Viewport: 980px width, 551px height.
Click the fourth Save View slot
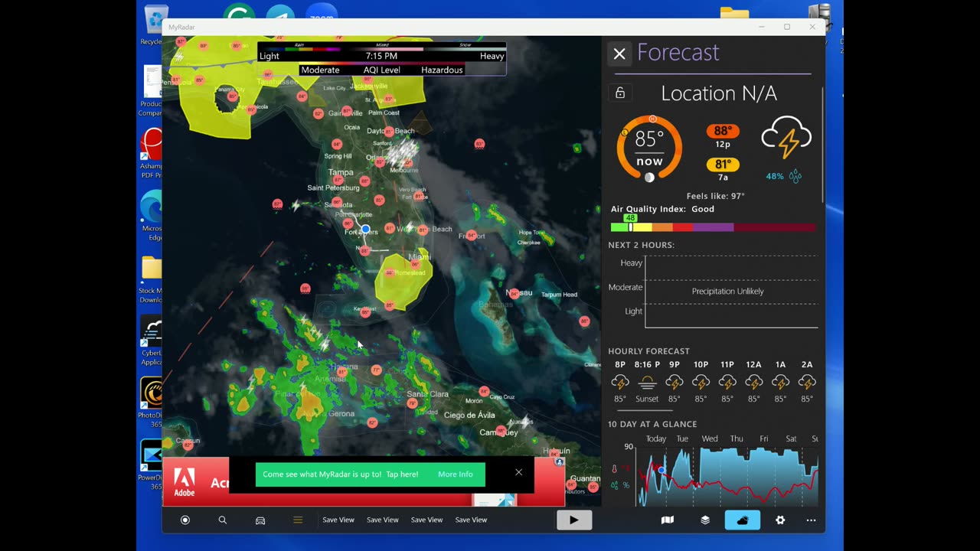tap(471, 520)
